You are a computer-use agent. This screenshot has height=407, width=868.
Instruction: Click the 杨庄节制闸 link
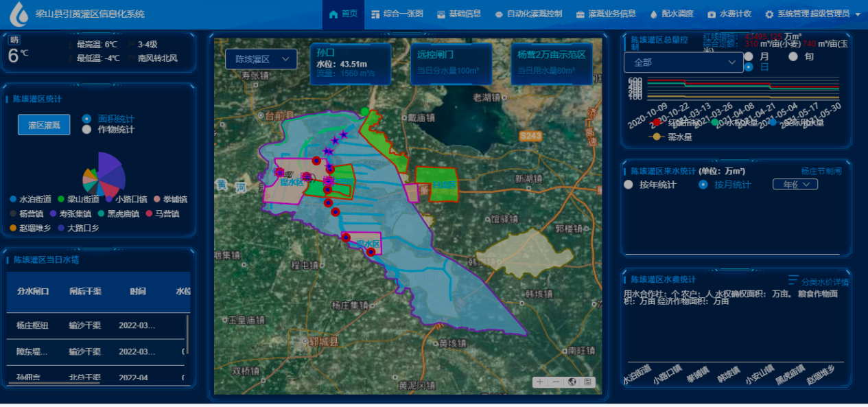point(821,171)
